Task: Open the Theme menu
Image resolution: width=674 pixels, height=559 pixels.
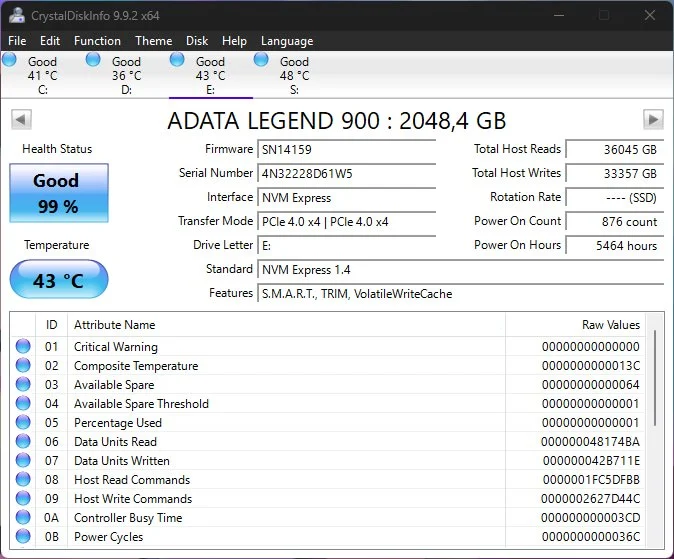Action: [x=153, y=41]
